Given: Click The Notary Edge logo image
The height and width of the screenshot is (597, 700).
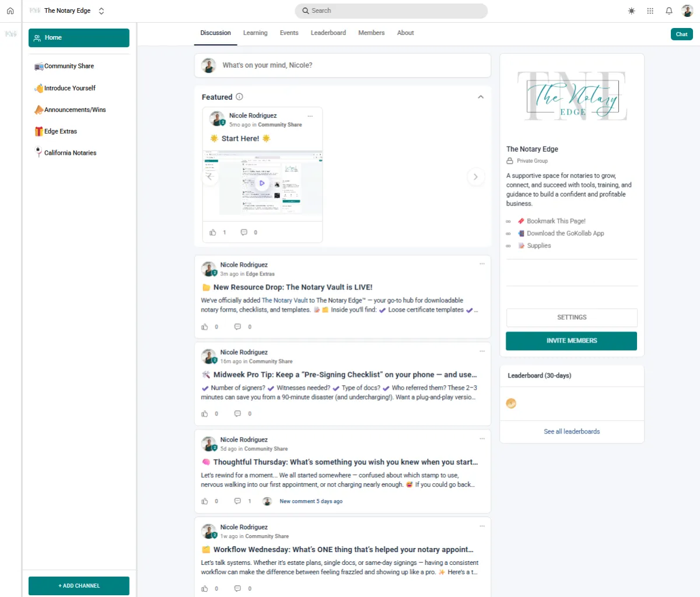Looking at the screenshot, I should (x=572, y=96).
